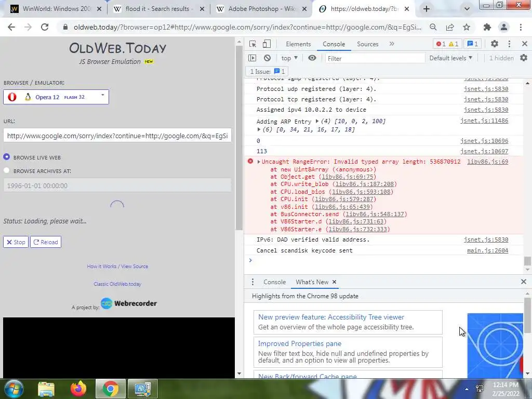532x399 pixels.
Task: Open the Opera 12 browser dropdown
Action: [56, 97]
